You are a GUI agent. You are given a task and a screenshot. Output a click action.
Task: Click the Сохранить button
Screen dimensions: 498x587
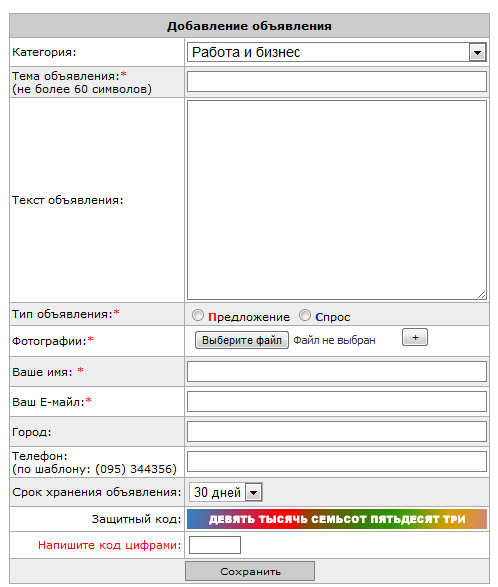250,571
